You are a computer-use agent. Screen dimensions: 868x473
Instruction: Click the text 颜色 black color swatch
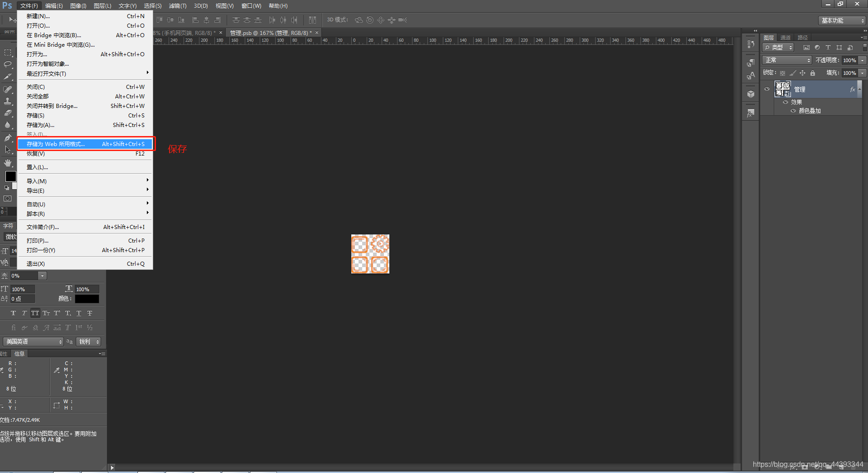[87, 299]
